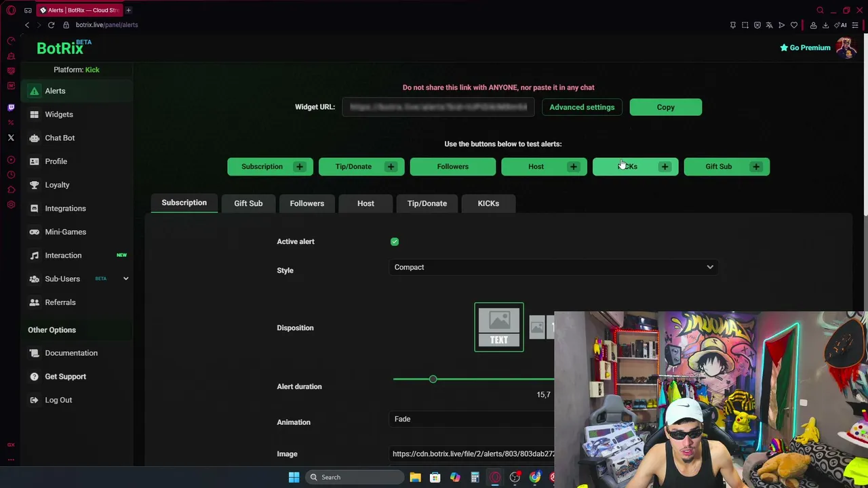Viewport: 868px width, 488px height.
Task: Click plus on the Host test button
Action: coord(573,167)
